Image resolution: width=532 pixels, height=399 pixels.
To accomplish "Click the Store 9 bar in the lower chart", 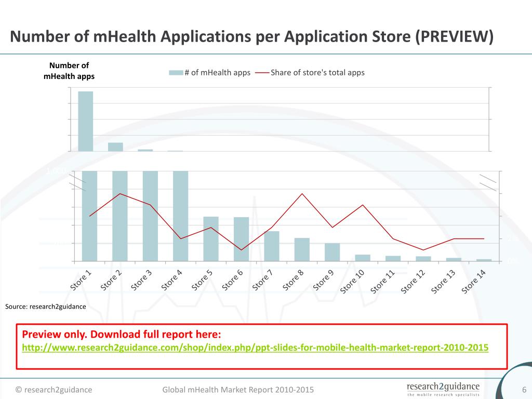I will 332,252.
